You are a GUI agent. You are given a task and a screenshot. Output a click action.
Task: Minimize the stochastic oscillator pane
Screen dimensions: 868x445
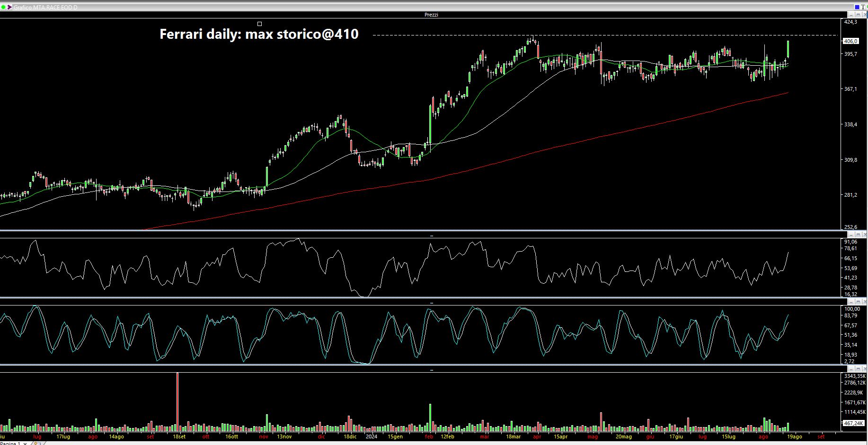click(x=851, y=302)
